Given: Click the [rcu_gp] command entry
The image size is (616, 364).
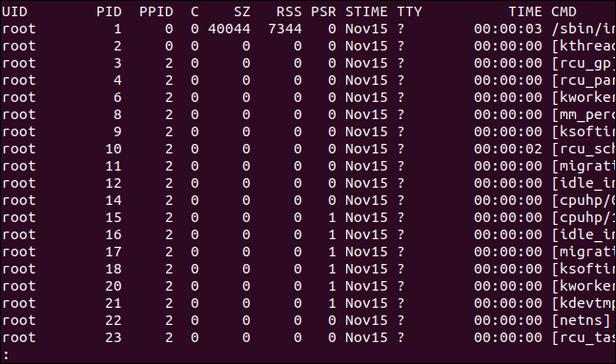Looking at the screenshot, I should 584,64.
